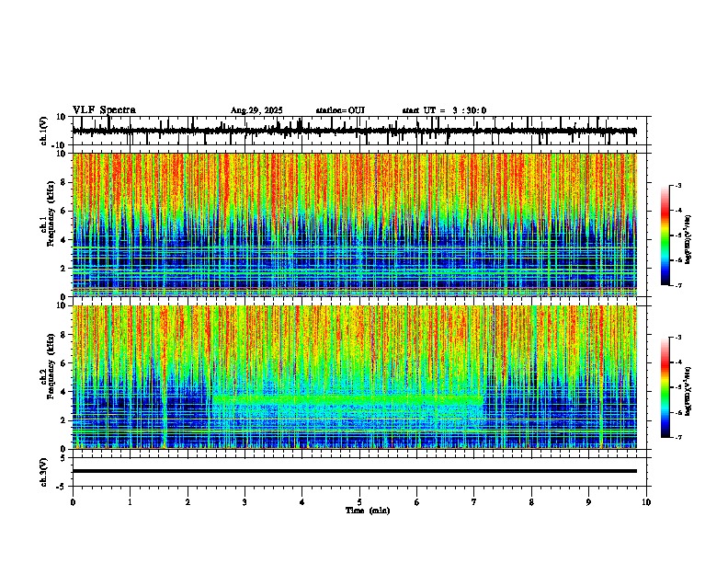Screen dimensions: 728x563
Task: Click the green 3.5 kHz emission band in ch.2
Action: (x=348, y=399)
